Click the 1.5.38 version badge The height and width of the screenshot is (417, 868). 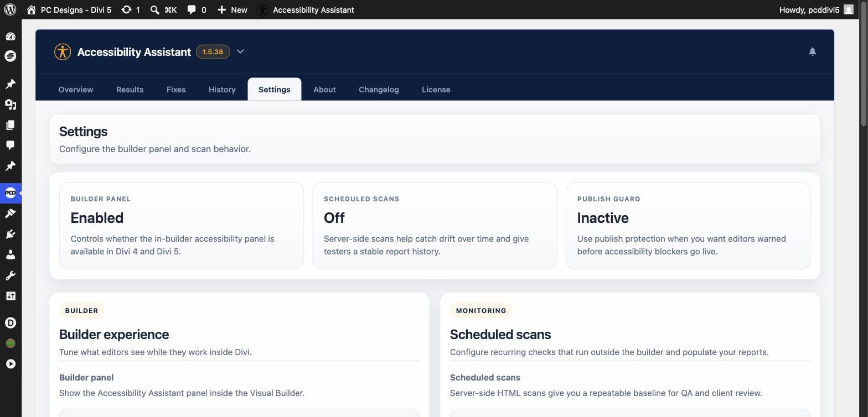[213, 51]
